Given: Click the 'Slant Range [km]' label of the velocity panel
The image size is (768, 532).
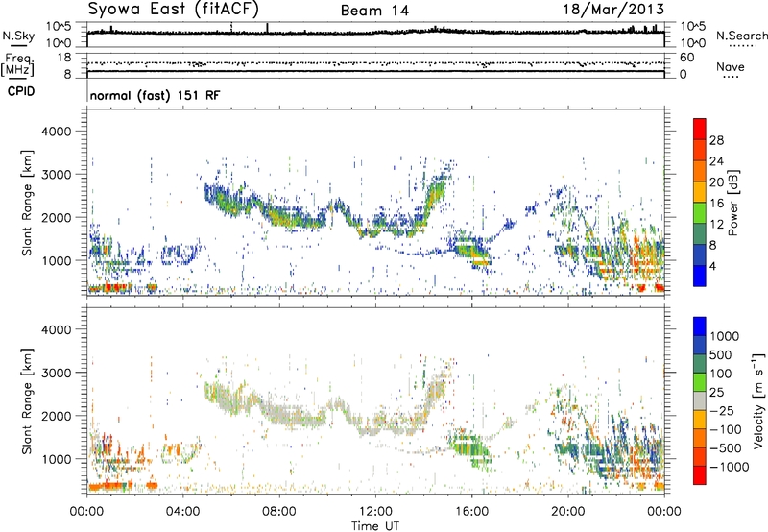Looking at the screenshot, I should (27, 401).
